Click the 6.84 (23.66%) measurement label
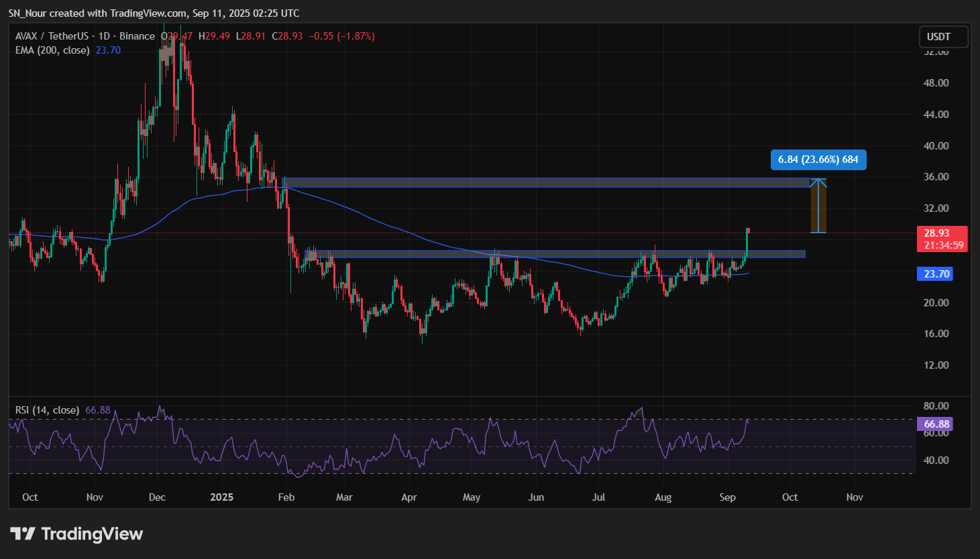Screen dimensions: 980x559 click(x=818, y=160)
